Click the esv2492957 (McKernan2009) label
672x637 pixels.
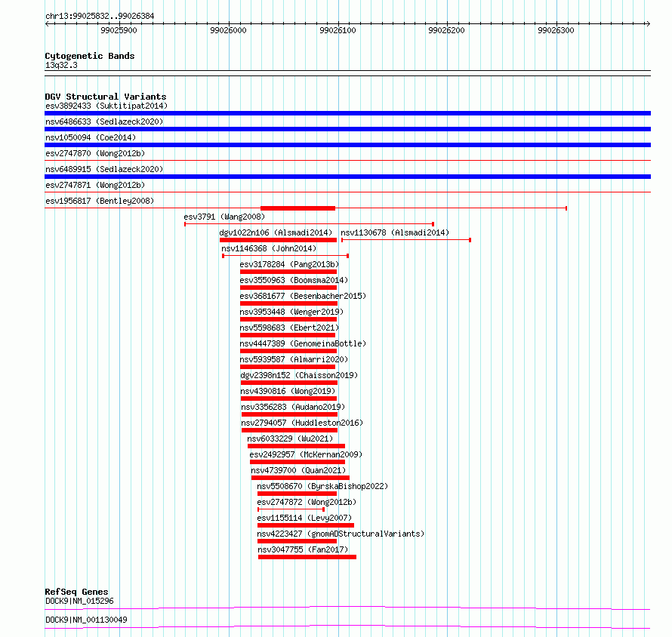[306, 454]
